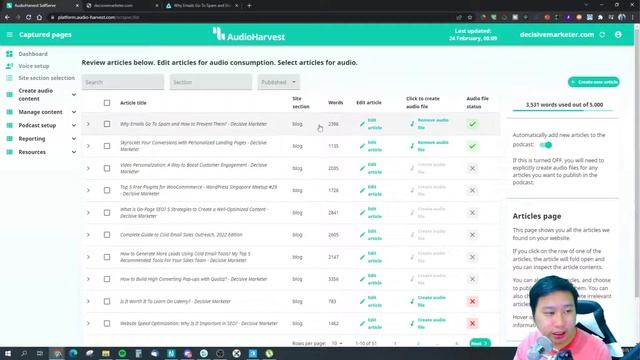Click pencil edit icon for Video Personalization article
Screen dimensions: 640x360
point(362,168)
